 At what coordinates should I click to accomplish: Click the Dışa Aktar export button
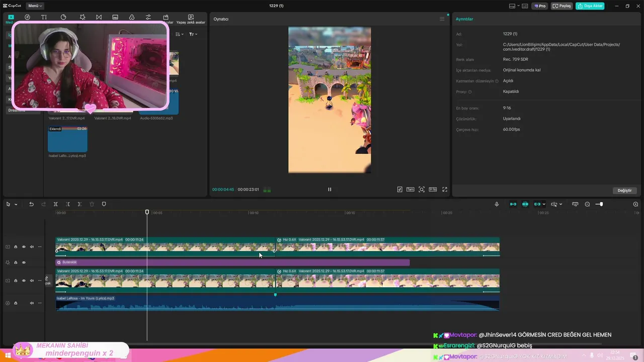[590, 6]
